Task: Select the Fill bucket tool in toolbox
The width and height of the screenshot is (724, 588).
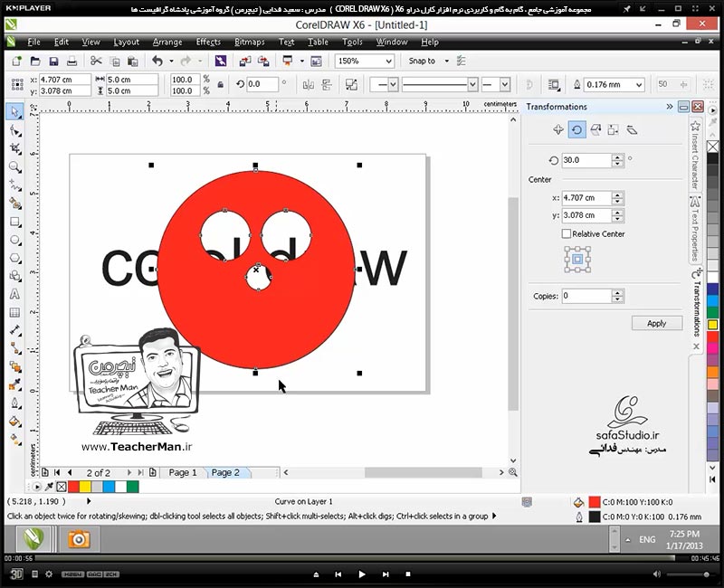Action: coord(14,421)
